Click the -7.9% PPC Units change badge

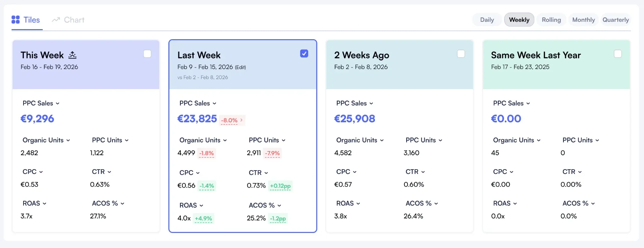point(272,153)
